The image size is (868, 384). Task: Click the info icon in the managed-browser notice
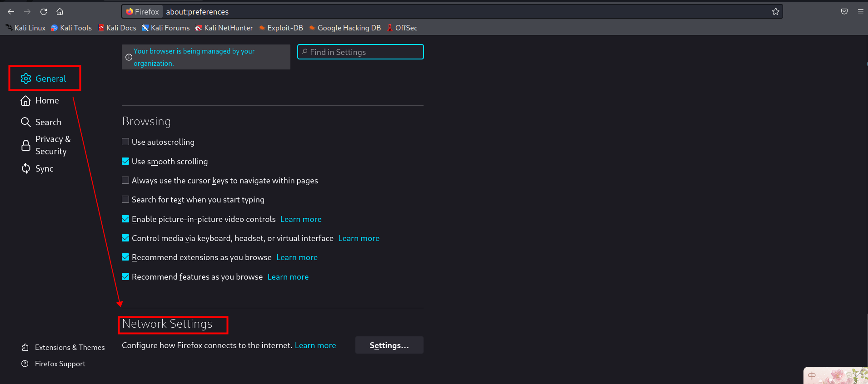129,57
